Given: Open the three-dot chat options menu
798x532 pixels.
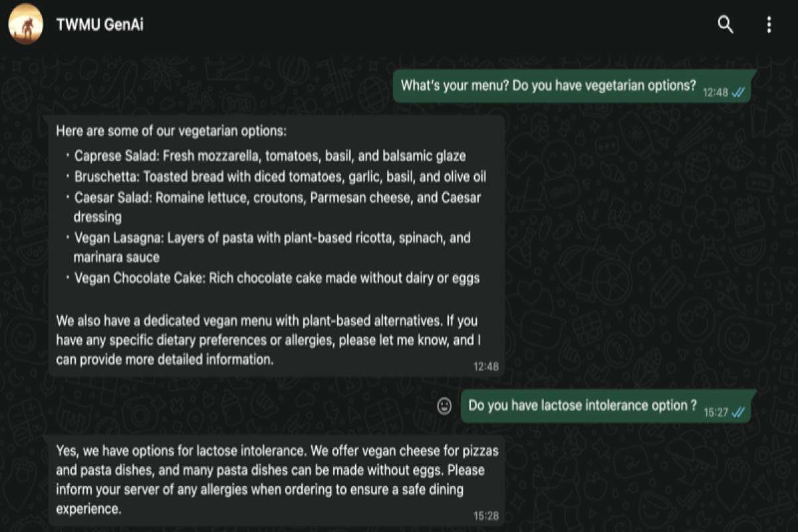Looking at the screenshot, I should click(x=769, y=25).
